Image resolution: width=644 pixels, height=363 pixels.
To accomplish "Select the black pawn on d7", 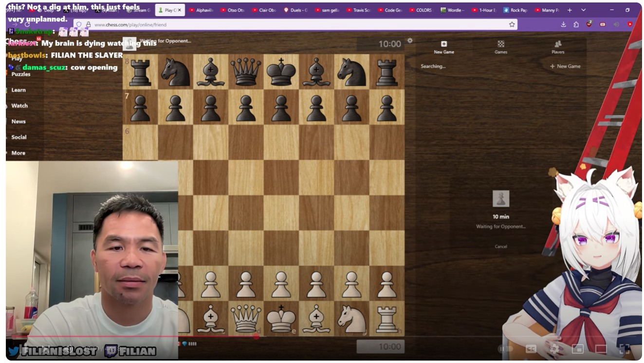I will [246, 107].
